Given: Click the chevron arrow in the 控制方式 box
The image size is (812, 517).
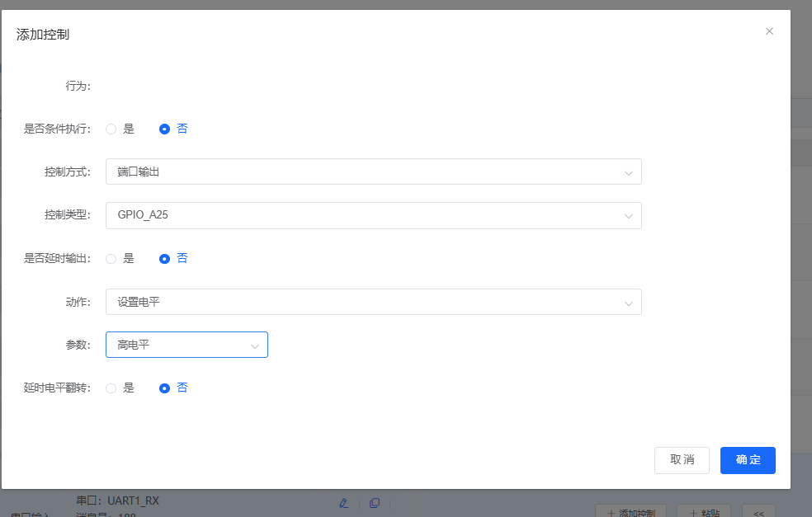Looking at the screenshot, I should pos(628,172).
